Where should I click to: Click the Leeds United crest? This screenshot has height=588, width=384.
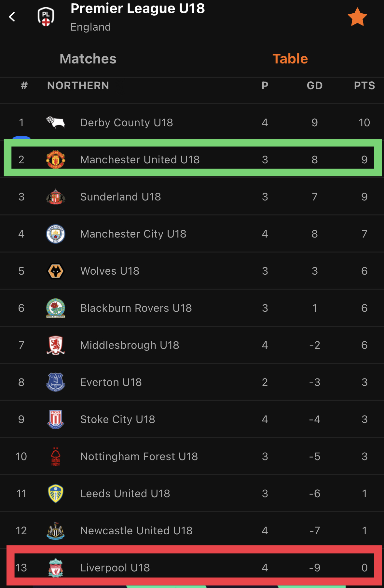[x=56, y=494]
